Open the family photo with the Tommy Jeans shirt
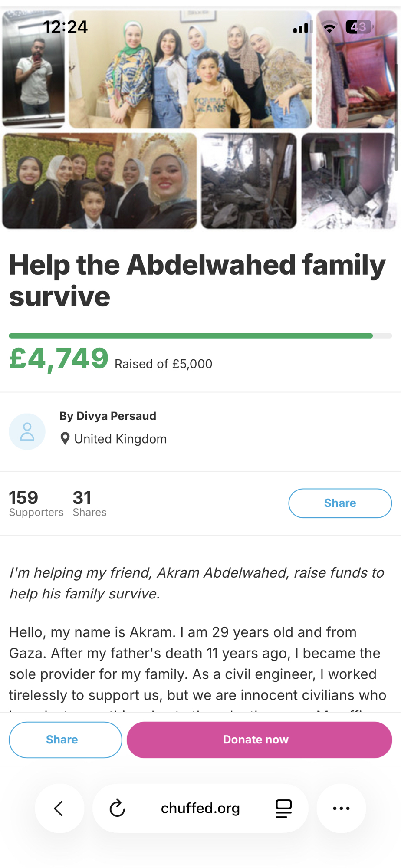 point(190,69)
